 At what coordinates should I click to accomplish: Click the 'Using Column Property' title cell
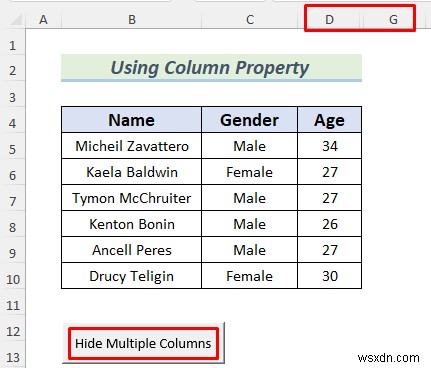(211, 68)
